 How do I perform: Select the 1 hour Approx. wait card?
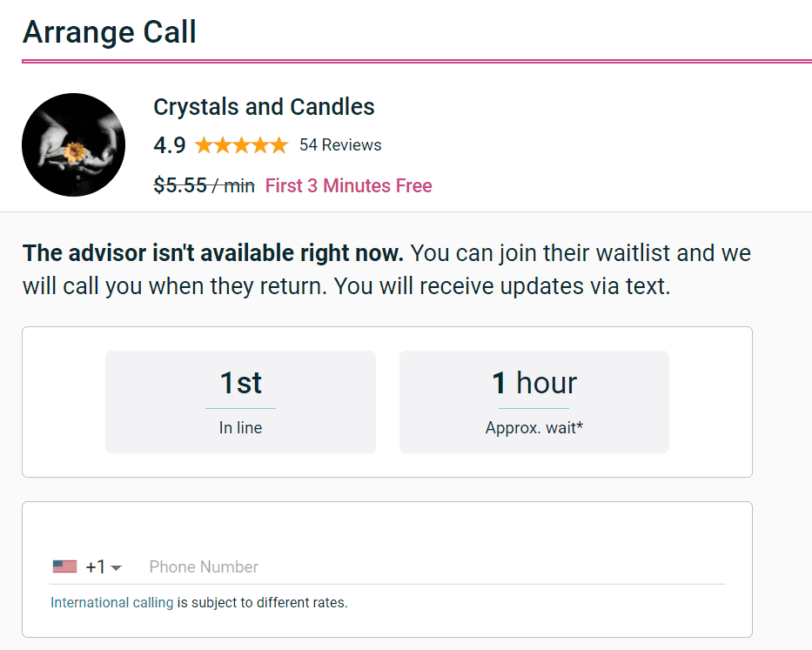pyautogui.click(x=534, y=402)
